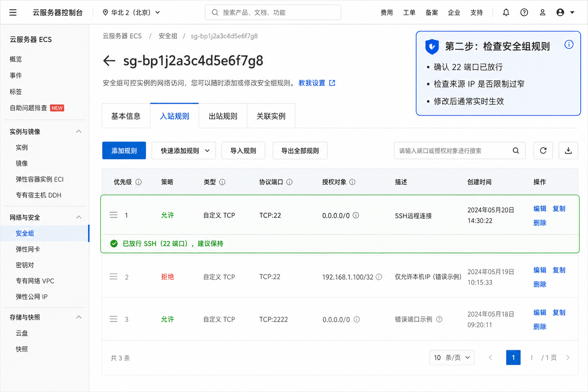This screenshot has height=392, width=588.
Task: Select page 1 in pagination
Action: [513, 358]
